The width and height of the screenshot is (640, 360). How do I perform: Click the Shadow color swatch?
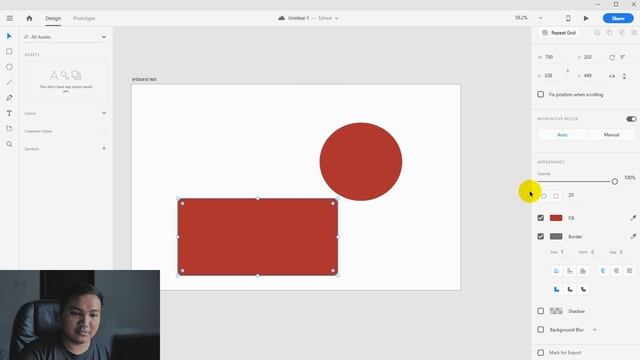(556, 311)
